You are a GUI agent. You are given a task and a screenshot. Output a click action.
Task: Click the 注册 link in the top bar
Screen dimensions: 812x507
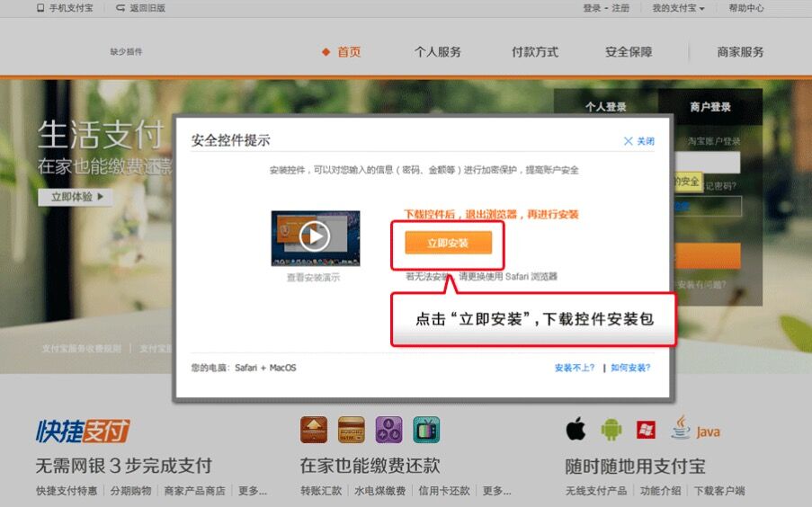620,8
